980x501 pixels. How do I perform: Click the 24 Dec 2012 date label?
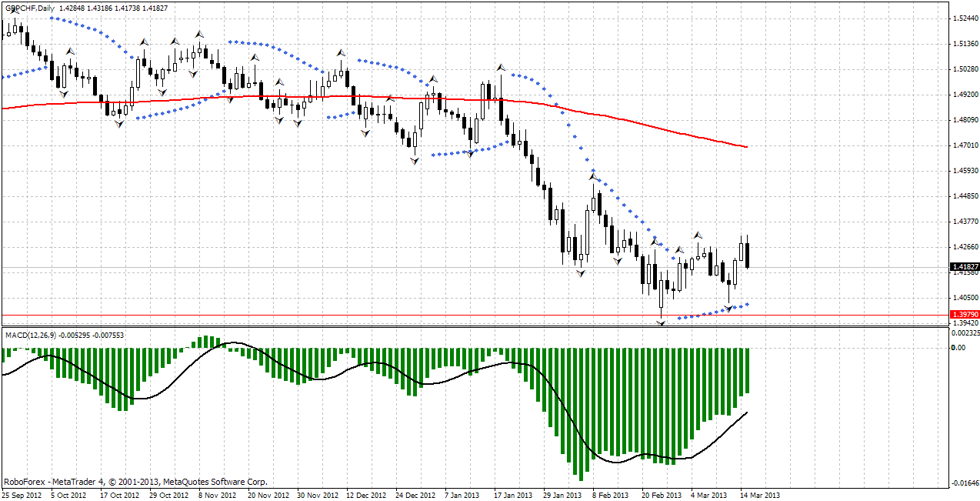415,496
